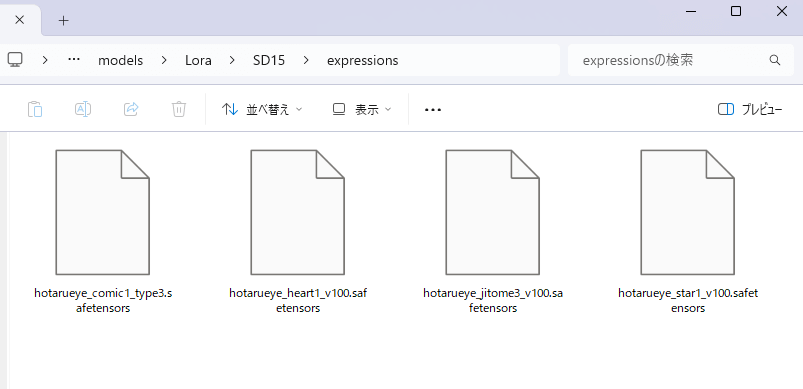Click the delete trash can icon
Viewport: 803px width, 389px height.
click(179, 109)
